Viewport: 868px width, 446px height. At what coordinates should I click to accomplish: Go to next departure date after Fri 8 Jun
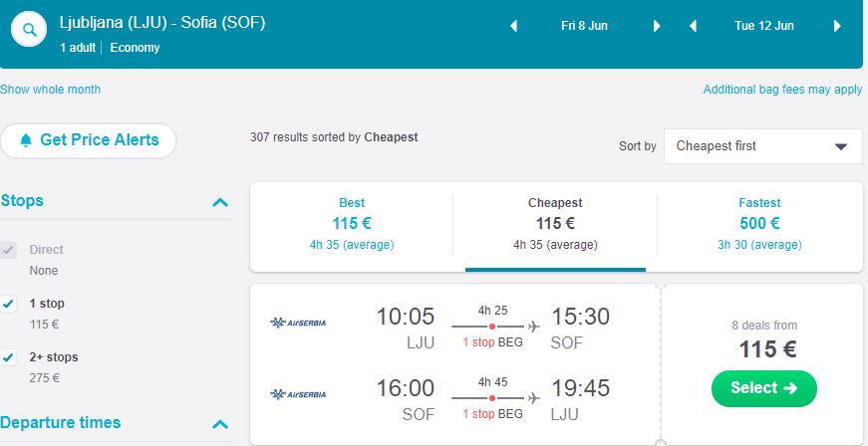point(657,26)
